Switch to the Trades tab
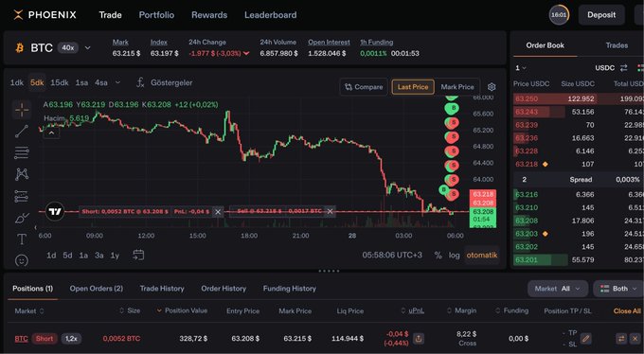 pyautogui.click(x=617, y=45)
